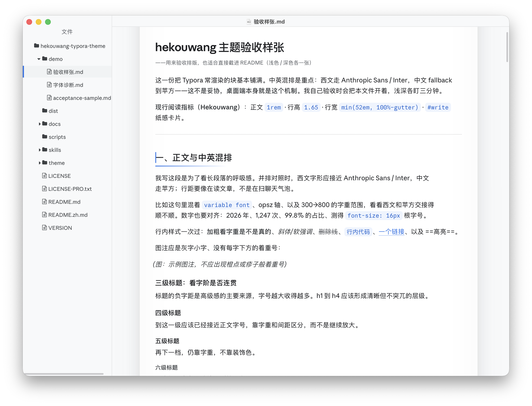Click the LICENSE-PRO.txt file icon

pyautogui.click(x=44, y=189)
